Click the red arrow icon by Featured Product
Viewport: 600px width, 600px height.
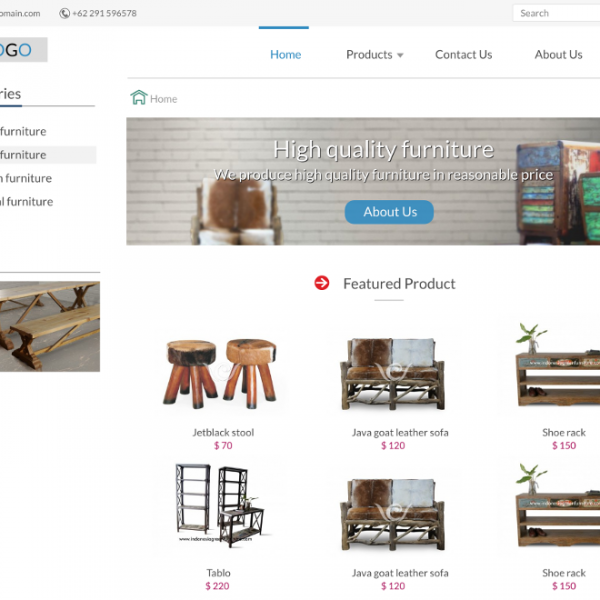coord(322,283)
